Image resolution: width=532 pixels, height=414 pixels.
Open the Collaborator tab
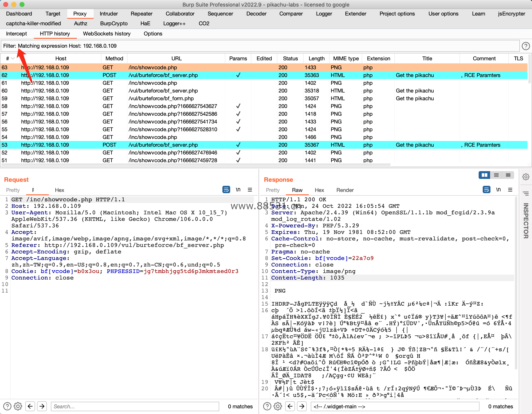[x=180, y=14]
